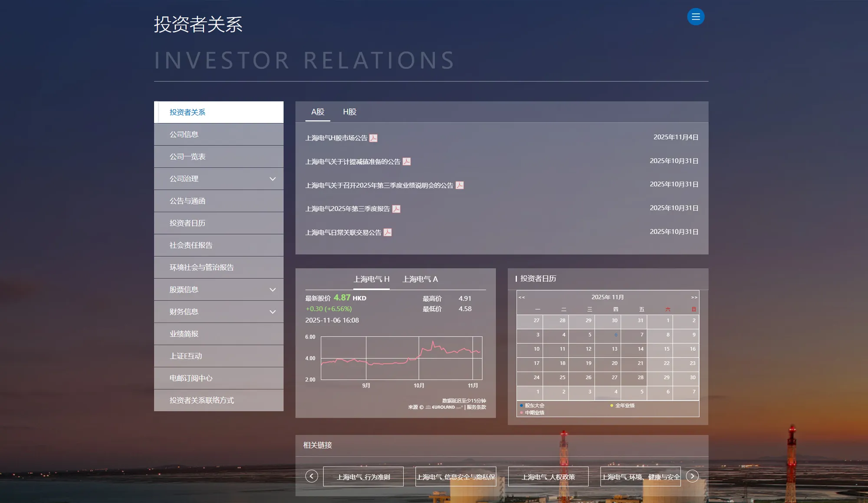Click PDF icon beside 上海电气H股市场公告
This screenshot has width=868, height=503.
click(x=373, y=138)
